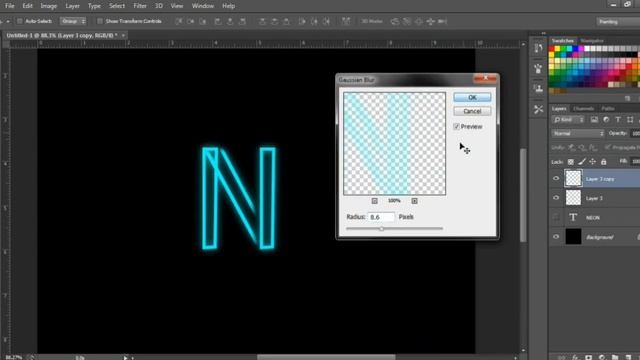Screen dimensions: 640x360
Task: Toggle visibility of Layer 3 copy
Action: tap(556, 178)
